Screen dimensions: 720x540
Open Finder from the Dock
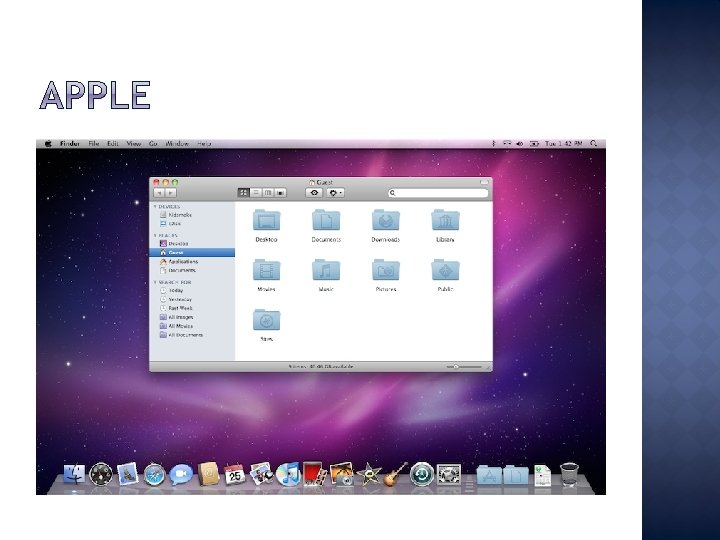coord(74,474)
